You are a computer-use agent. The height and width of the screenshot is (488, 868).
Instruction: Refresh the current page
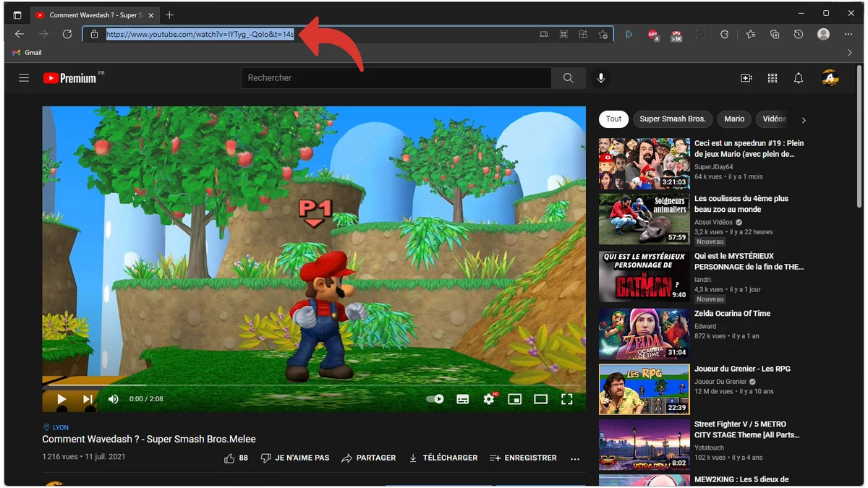click(67, 34)
